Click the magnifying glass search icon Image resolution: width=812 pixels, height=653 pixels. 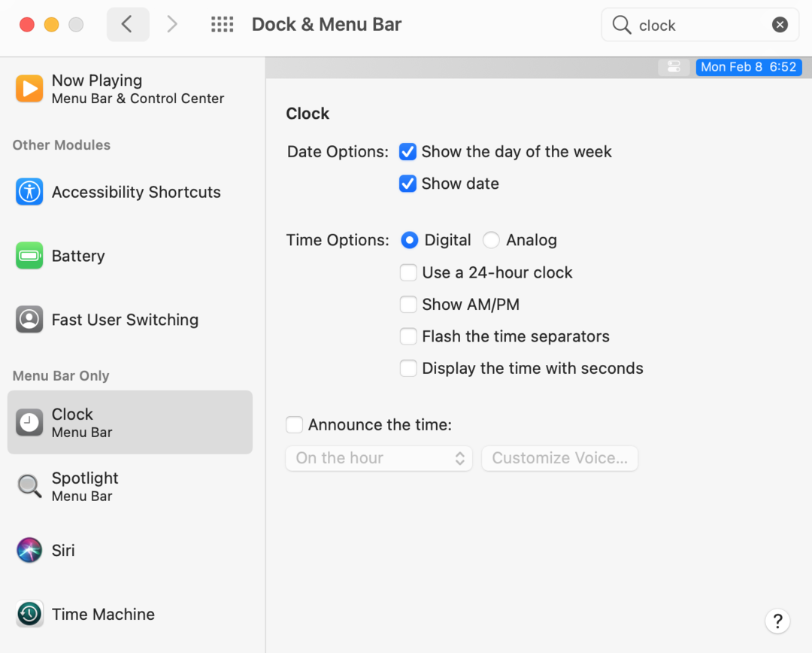coord(622,25)
